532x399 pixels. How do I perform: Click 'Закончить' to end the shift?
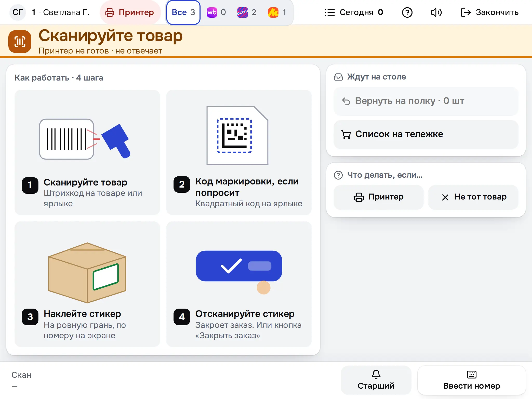[490, 12]
